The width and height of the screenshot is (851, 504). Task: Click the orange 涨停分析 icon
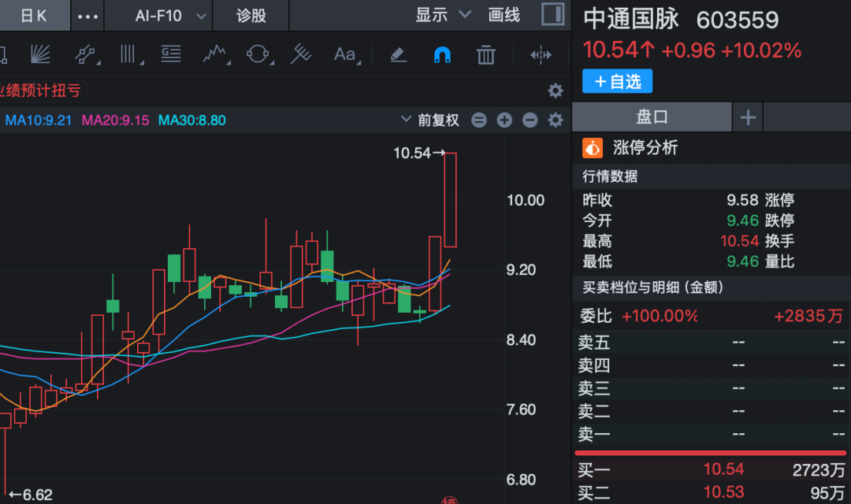click(x=592, y=147)
